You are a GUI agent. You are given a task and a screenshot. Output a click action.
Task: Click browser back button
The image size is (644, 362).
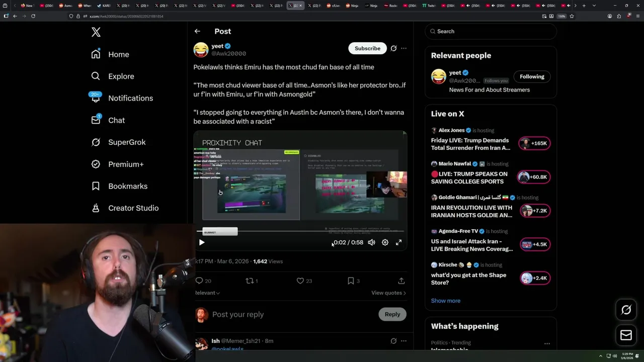(15, 16)
